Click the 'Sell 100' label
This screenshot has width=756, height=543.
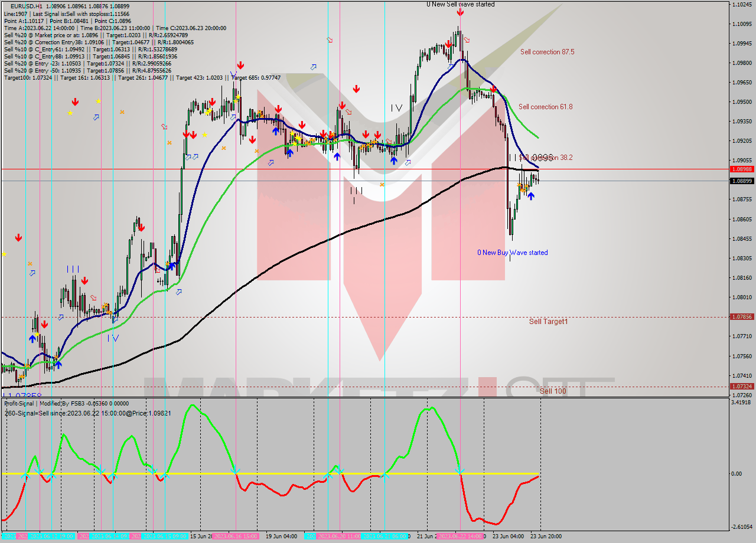click(553, 391)
